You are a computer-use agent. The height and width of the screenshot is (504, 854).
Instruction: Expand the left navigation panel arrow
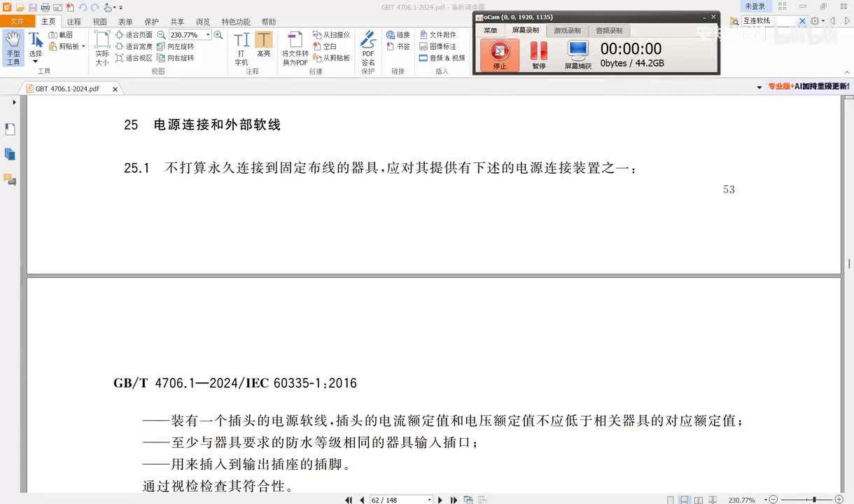coord(14,102)
